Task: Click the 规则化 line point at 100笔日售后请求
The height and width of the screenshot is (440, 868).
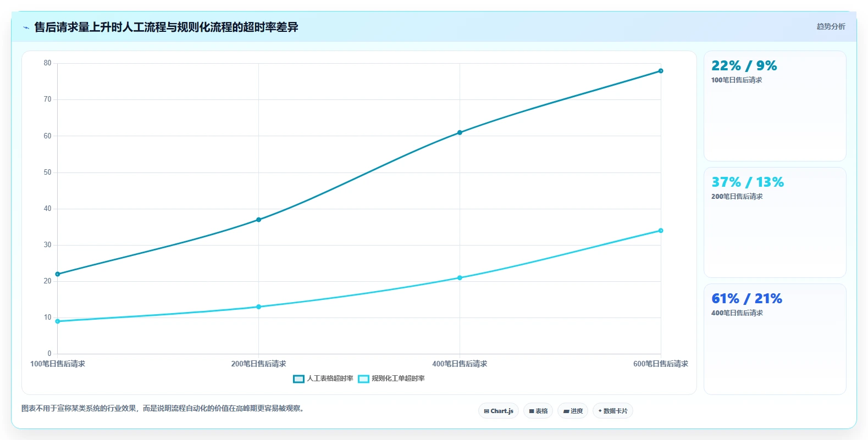Action: (x=58, y=321)
